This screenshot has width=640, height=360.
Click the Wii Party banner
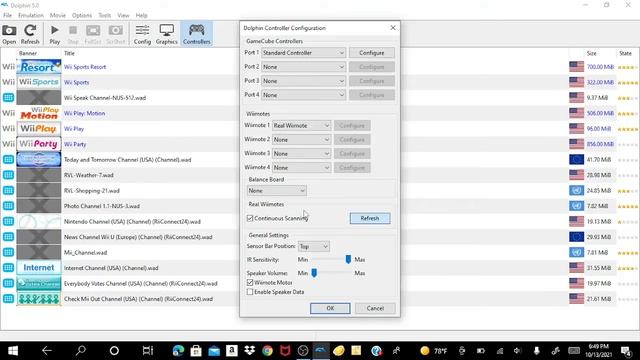[x=39, y=144]
